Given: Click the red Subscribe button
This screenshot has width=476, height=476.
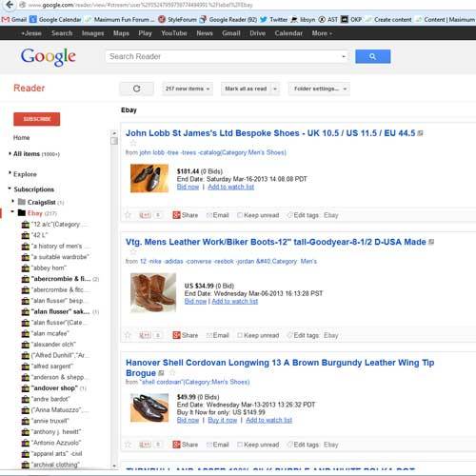Looking at the screenshot, I should click(x=36, y=119).
